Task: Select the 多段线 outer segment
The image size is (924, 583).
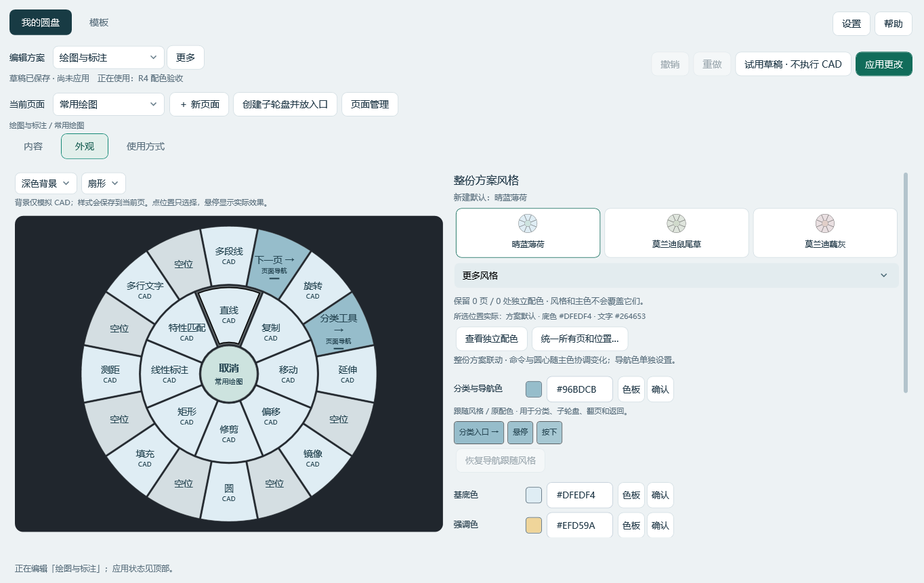Action: click(x=229, y=255)
